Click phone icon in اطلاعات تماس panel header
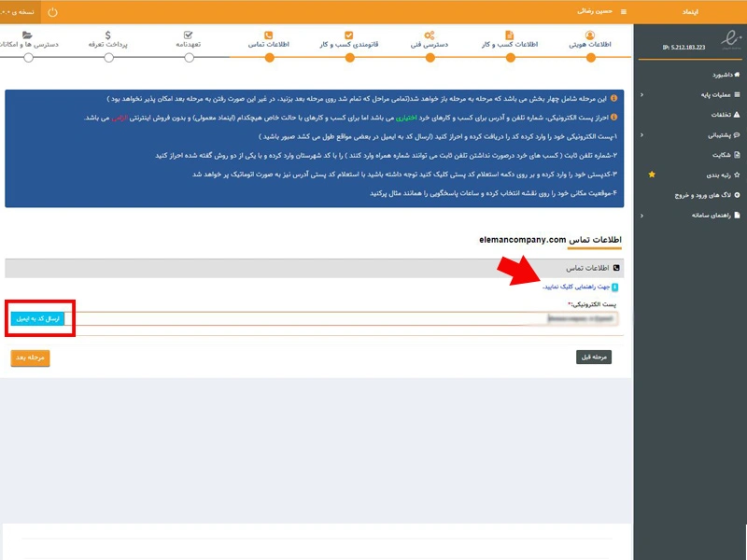Viewport: 747px width, 560px height. coord(616,268)
